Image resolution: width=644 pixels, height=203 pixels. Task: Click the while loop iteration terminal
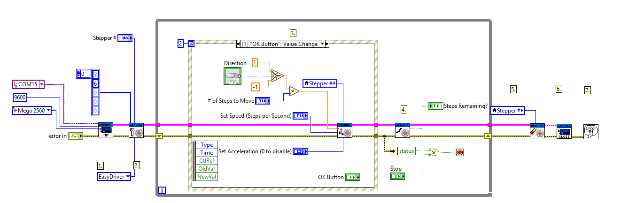coord(162,190)
